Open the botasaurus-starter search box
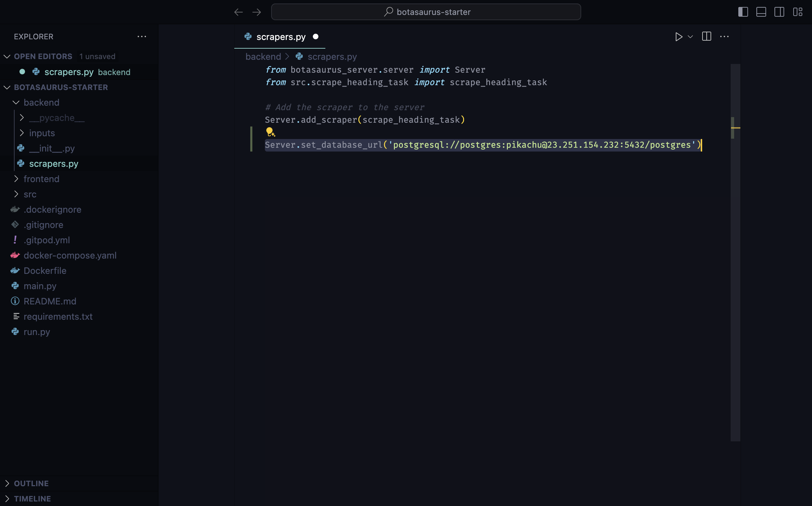The image size is (812, 506). pyautogui.click(x=426, y=12)
